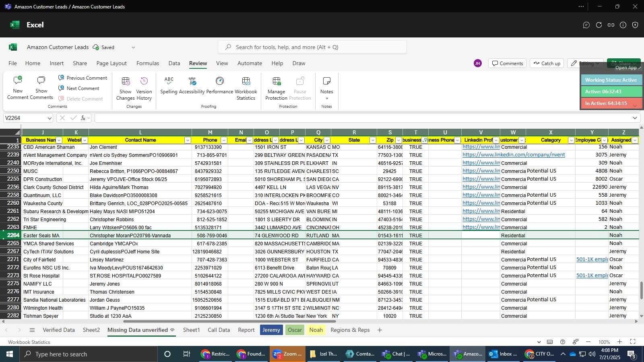Screen dimensions: 644x362
Task: Go to Previous Comment
Action: pyautogui.click(x=83, y=78)
